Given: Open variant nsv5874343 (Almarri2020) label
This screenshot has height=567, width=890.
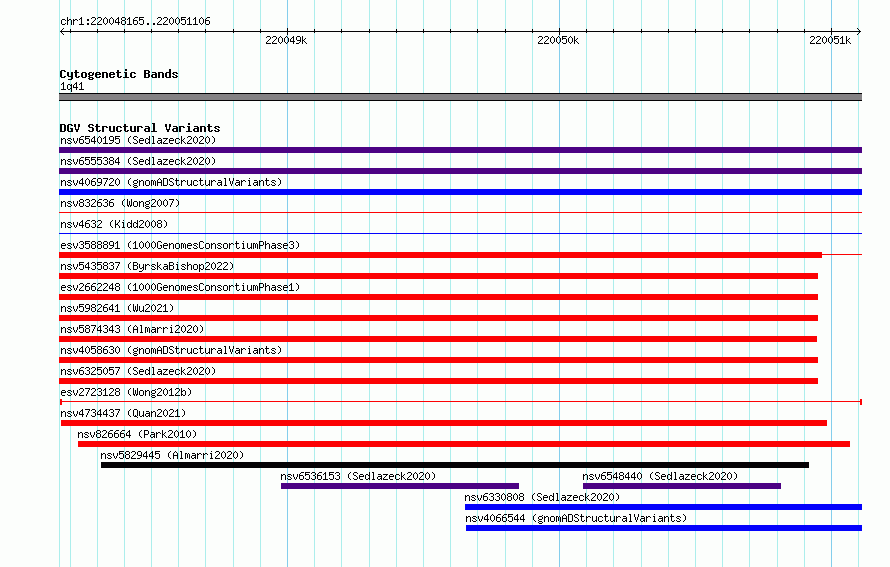Looking at the screenshot, I should coord(132,329).
